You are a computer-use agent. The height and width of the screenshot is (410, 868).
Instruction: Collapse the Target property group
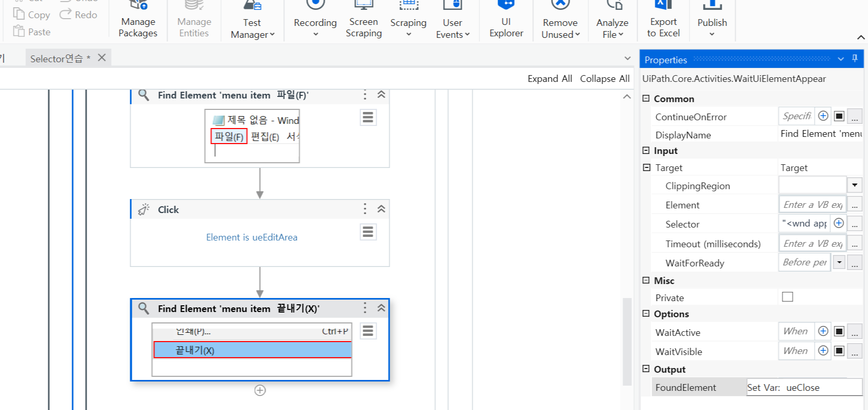(x=646, y=167)
